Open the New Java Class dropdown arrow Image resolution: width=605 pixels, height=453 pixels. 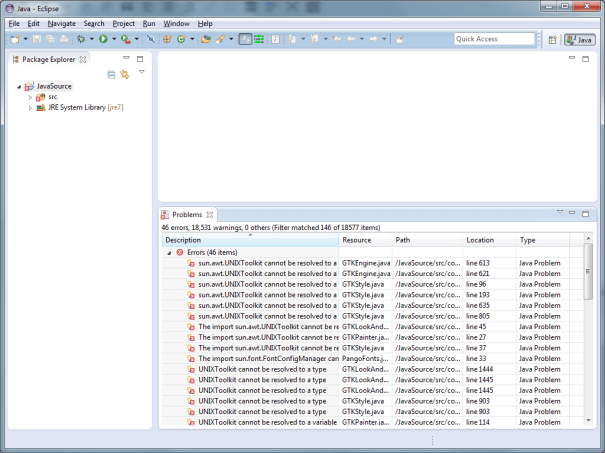click(x=192, y=39)
